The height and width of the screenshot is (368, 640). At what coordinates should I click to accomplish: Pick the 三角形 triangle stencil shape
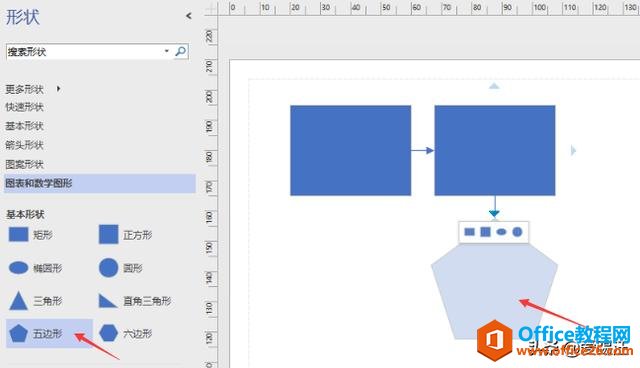pyautogui.click(x=36, y=301)
